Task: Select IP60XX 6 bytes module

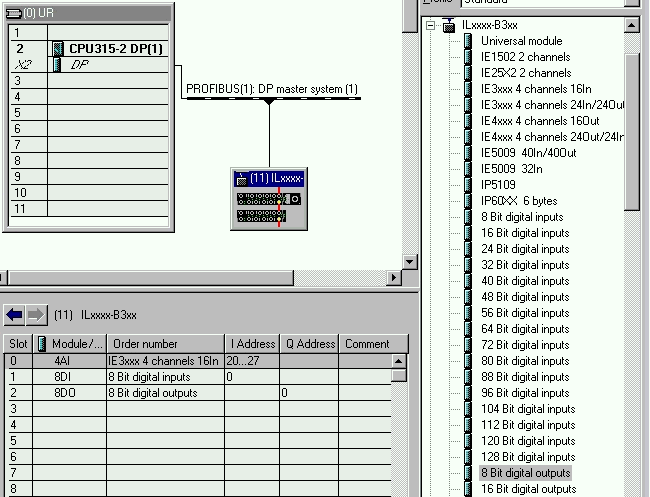Action: [x=519, y=201]
